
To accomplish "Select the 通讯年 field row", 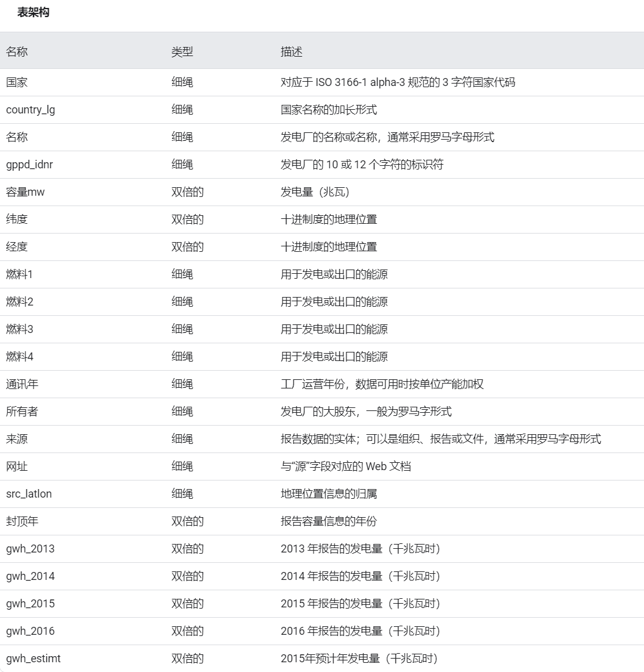I will (23, 384).
